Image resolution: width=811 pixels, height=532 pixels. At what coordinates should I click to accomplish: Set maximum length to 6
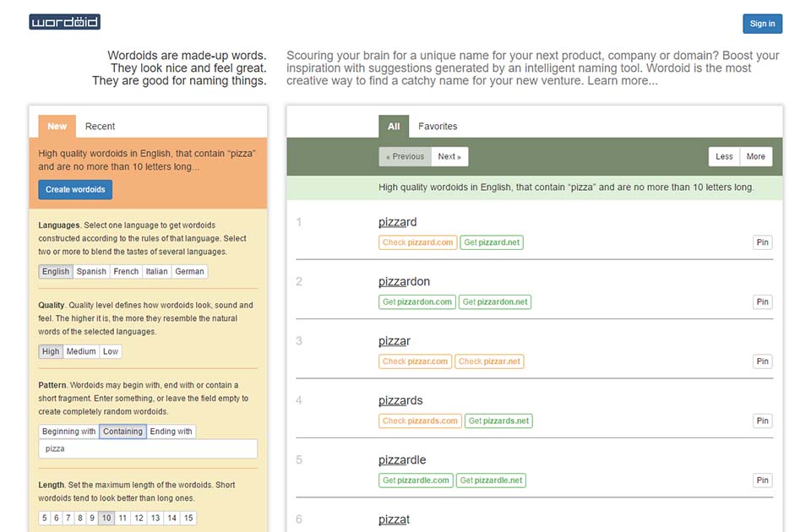[57, 518]
